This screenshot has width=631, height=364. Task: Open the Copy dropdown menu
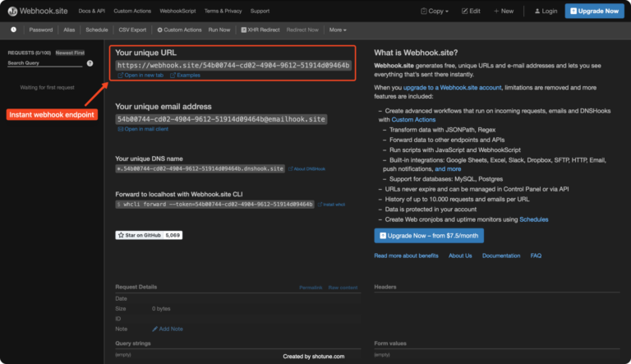pos(436,11)
